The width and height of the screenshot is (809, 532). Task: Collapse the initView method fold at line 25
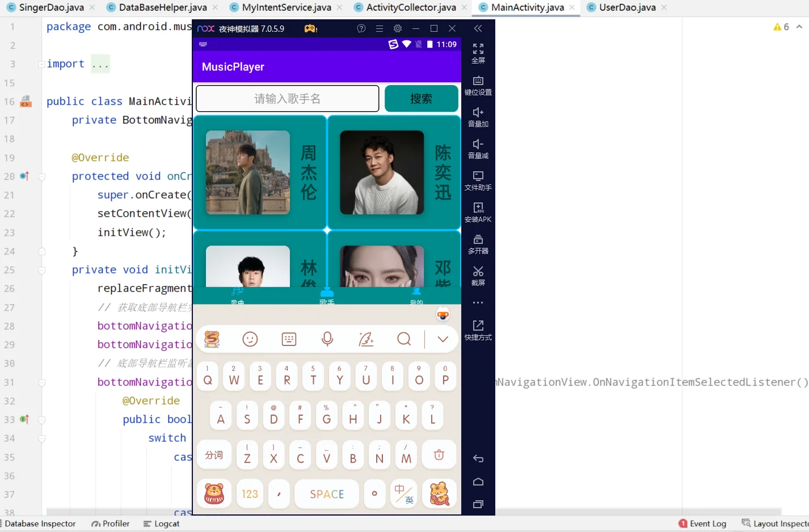click(x=42, y=270)
